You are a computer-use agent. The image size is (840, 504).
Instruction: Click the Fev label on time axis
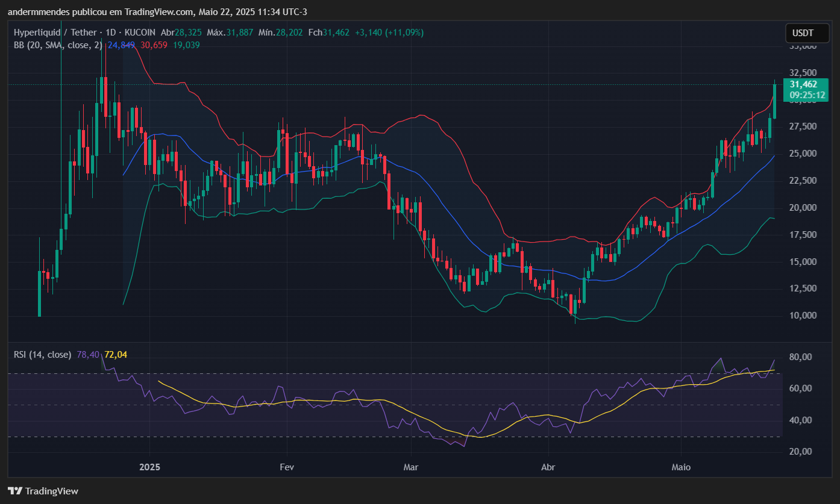(x=287, y=467)
